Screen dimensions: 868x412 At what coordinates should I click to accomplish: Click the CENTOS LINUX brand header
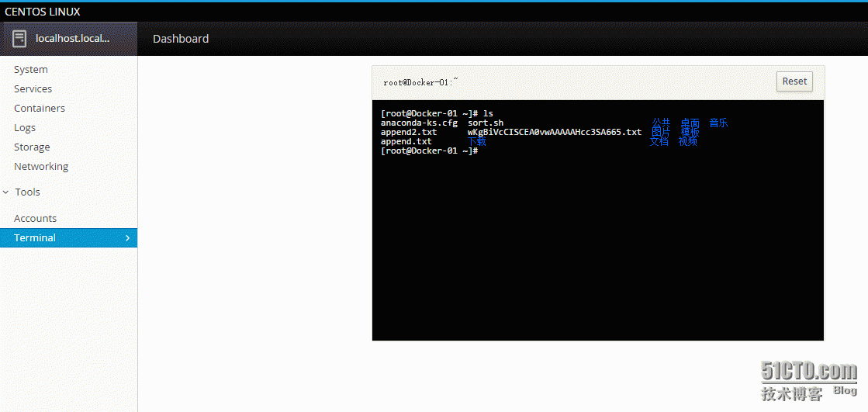point(43,12)
